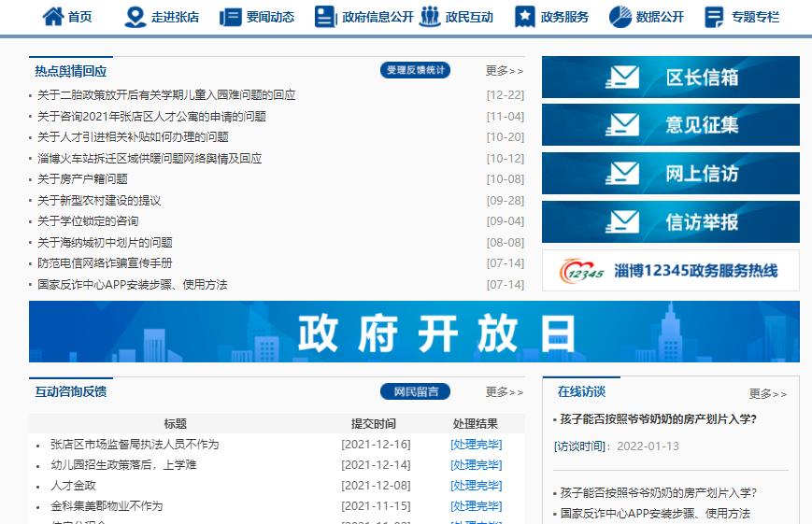Open the 政府开放日 banner image
The image size is (812, 524).
click(x=414, y=332)
